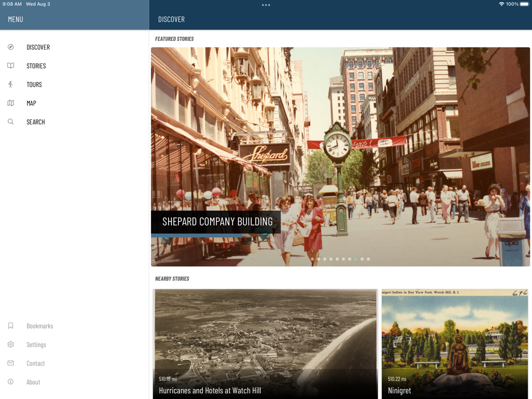Select the highlighted active carousel dot
This screenshot has height=399, width=532.
coord(356,259)
